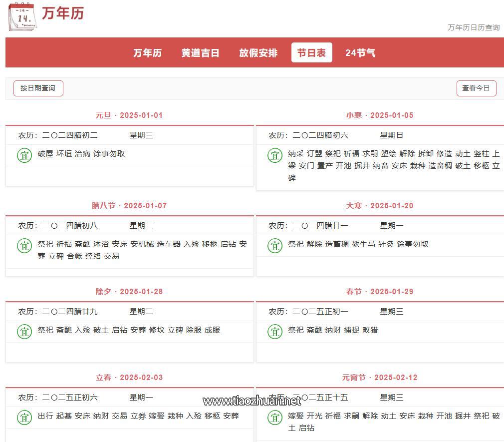The height and width of the screenshot is (442, 504).
Task: Click lunar date 二〇二四腊初六
Action: [320, 135]
